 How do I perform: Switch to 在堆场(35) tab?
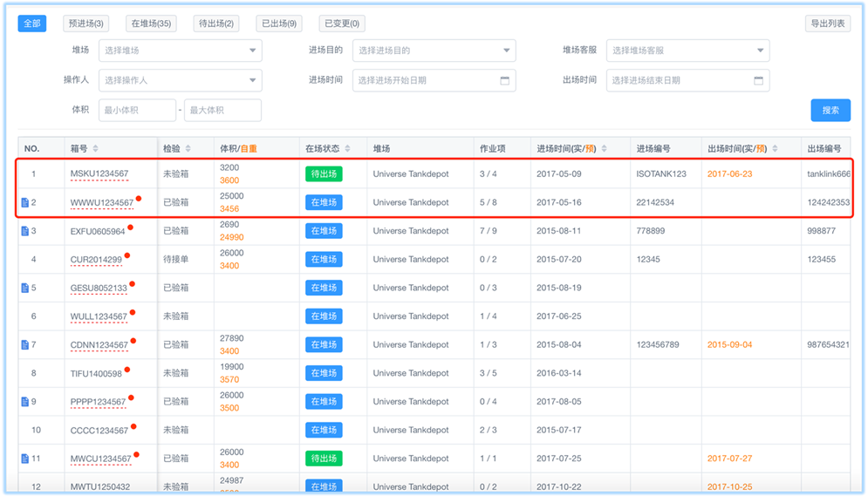pos(151,24)
